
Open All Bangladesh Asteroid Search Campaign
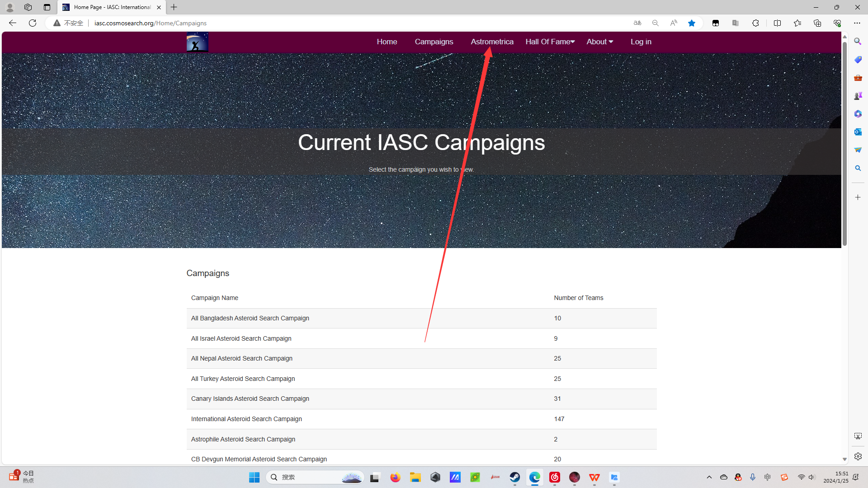250,318
